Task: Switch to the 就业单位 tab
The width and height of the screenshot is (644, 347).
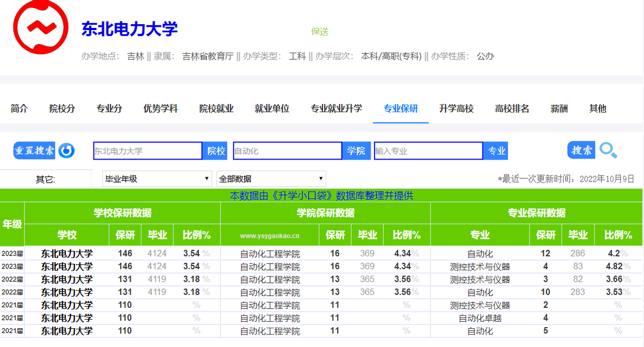Action: (x=272, y=109)
